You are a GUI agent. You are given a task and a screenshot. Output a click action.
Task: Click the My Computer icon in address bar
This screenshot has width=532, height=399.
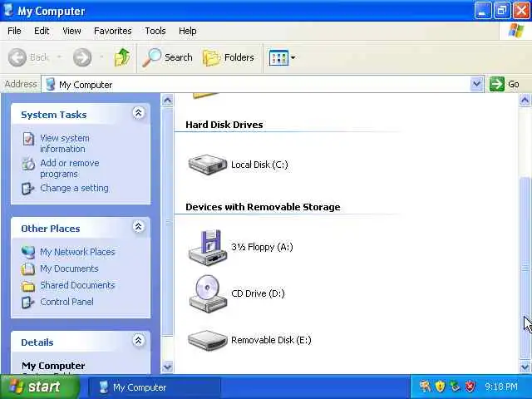pyautogui.click(x=50, y=84)
